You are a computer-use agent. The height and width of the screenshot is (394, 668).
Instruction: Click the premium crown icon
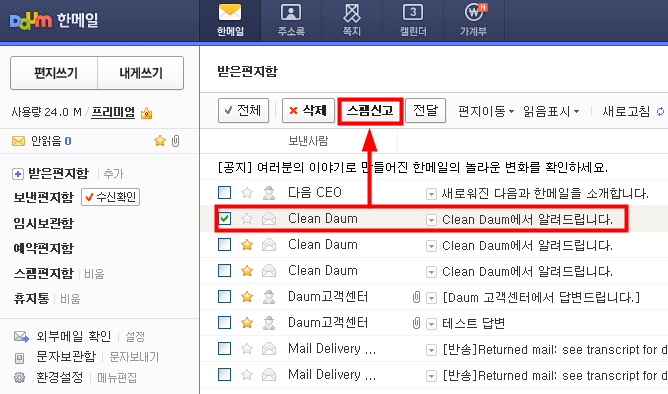147,113
